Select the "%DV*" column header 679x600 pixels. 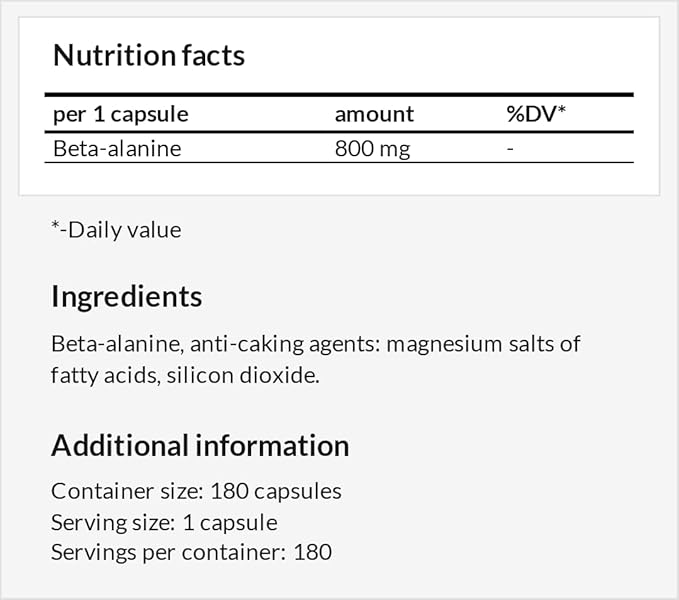click(x=536, y=114)
